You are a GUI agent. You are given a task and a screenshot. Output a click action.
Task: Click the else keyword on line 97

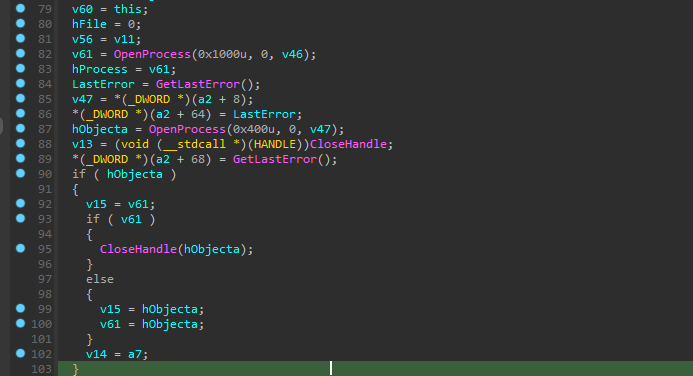point(100,279)
